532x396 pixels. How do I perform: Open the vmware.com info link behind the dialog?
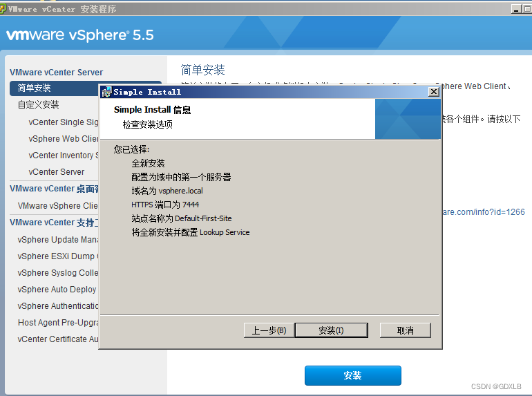coord(484,212)
